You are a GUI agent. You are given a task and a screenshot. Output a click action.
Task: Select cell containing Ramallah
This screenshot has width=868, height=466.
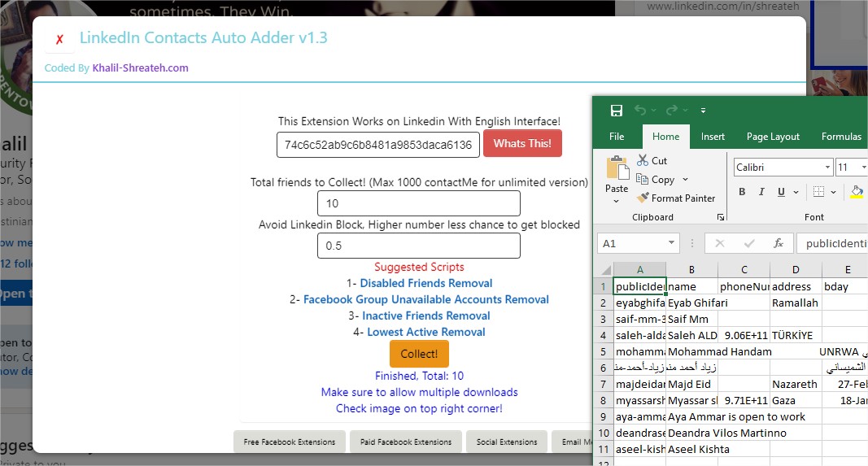tap(796, 303)
